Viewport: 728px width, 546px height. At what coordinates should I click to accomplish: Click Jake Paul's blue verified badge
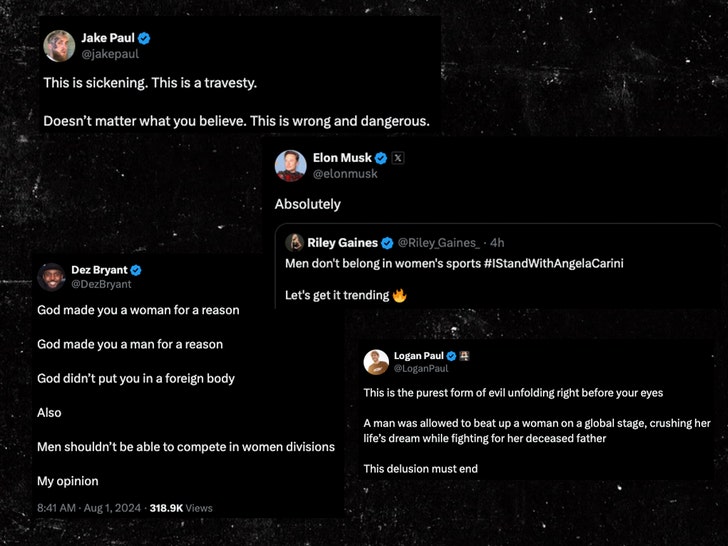click(144, 38)
